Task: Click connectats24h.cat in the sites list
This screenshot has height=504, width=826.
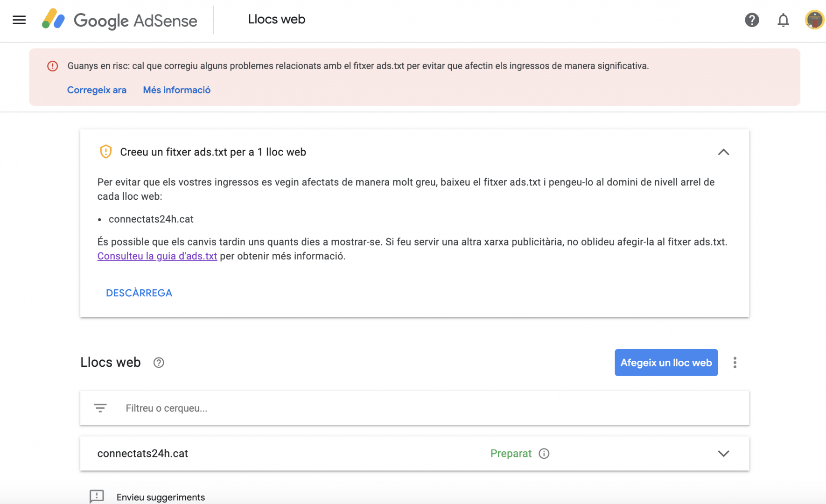Action: pyautogui.click(x=143, y=454)
